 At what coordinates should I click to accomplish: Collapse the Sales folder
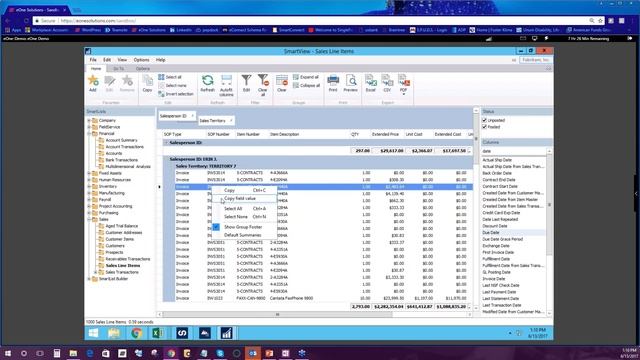pos(89,219)
